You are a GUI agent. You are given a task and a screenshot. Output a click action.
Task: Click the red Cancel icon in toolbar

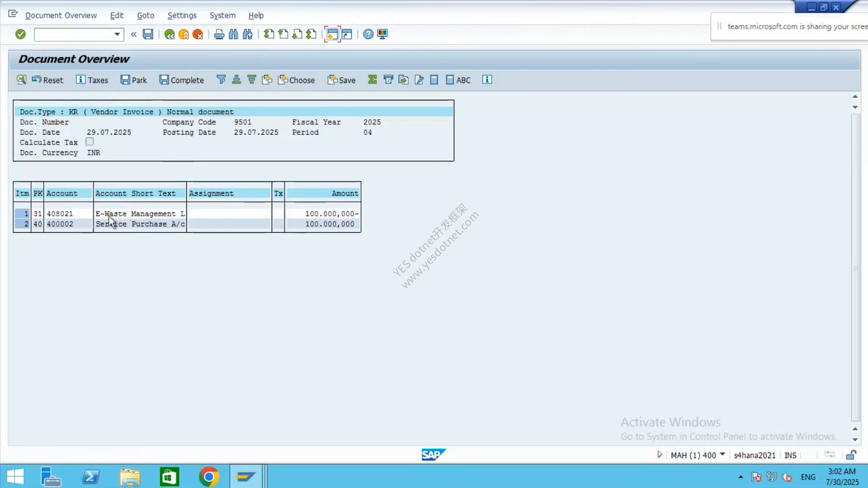click(x=198, y=34)
